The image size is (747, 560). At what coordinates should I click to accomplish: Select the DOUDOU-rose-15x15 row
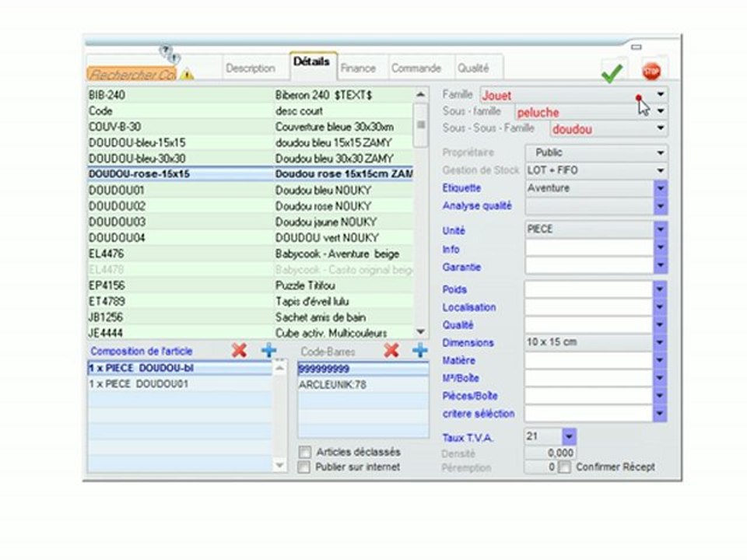pos(251,173)
